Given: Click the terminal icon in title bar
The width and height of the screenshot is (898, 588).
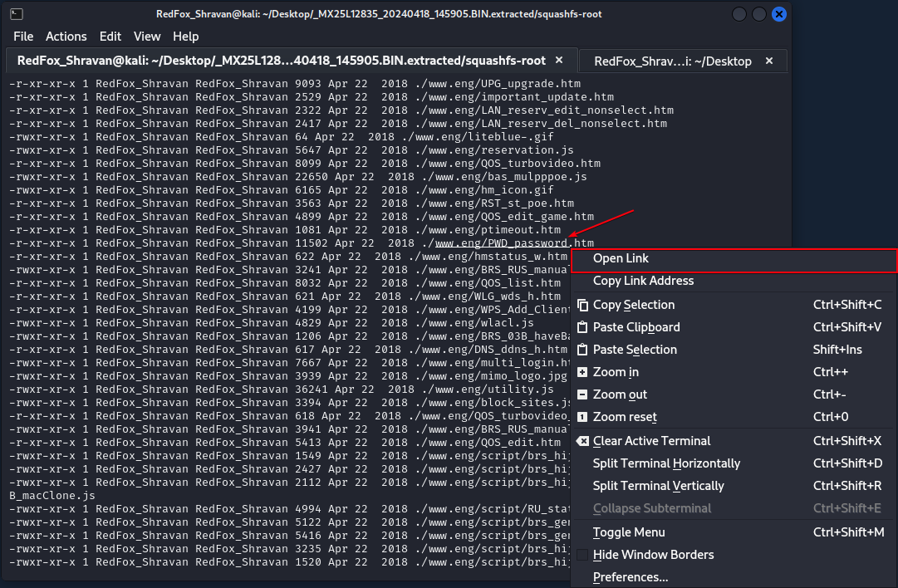Looking at the screenshot, I should tap(17, 14).
